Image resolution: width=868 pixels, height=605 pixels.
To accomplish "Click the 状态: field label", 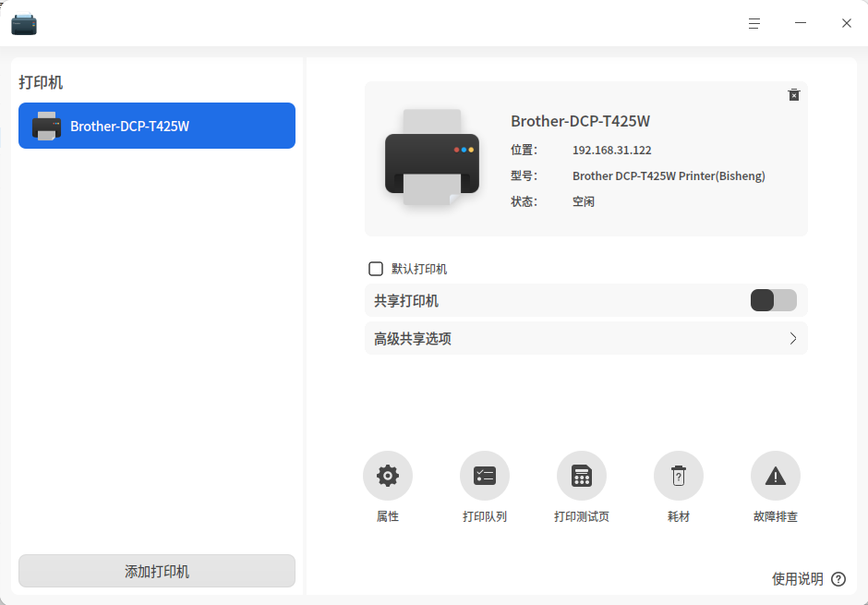I will tap(524, 201).
